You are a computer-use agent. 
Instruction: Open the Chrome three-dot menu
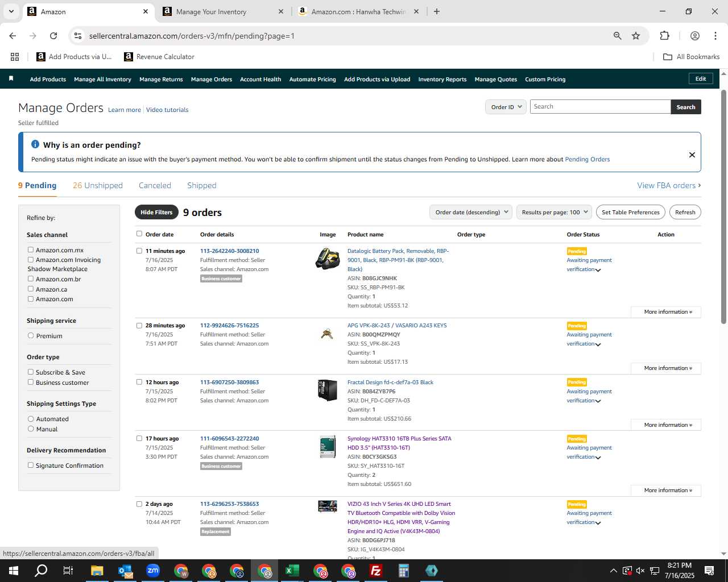715,36
